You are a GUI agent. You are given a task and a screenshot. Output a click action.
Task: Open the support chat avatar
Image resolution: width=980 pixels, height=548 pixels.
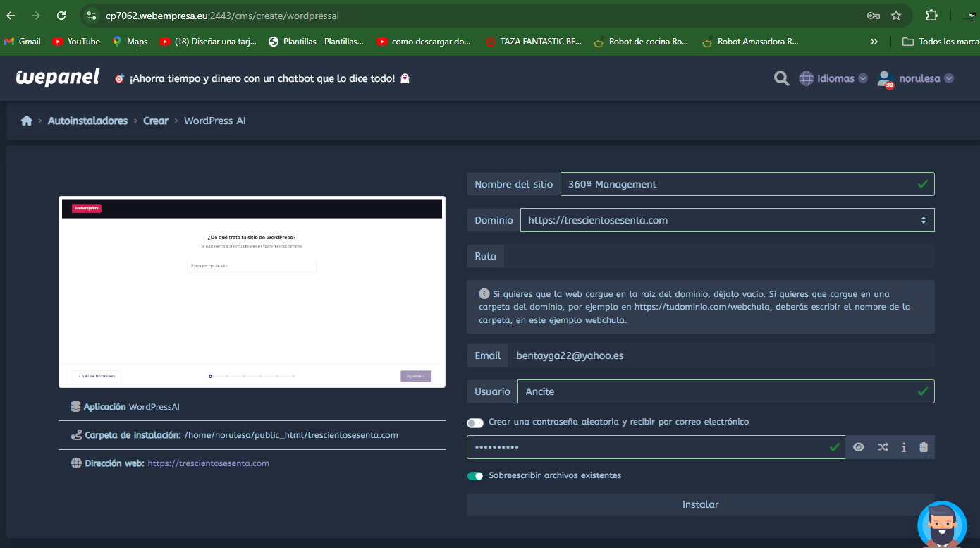click(942, 525)
